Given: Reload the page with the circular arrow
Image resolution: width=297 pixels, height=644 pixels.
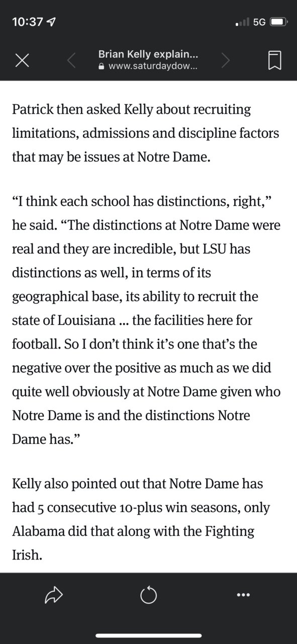Looking at the screenshot, I should [x=148, y=596].
